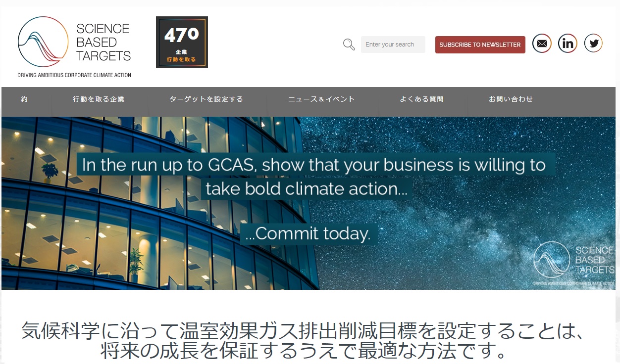620x364 pixels.
Task: Click the 'Driving Ambitious Corporate Climate Action' tagline
Action: (74, 75)
